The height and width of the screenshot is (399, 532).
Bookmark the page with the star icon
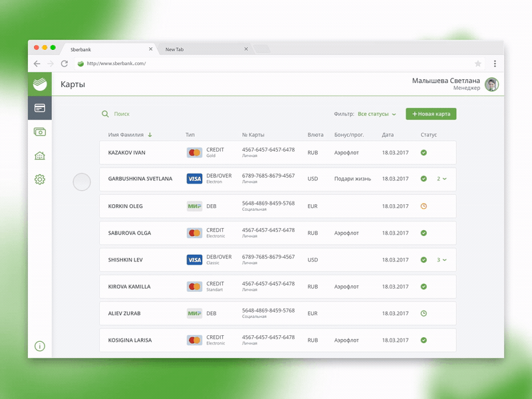[x=477, y=63]
